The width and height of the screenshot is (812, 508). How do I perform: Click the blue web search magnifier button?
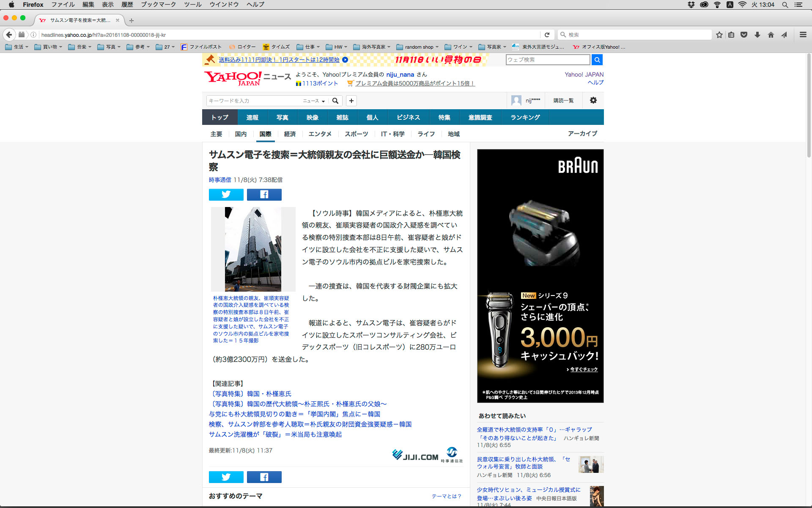pos(597,60)
